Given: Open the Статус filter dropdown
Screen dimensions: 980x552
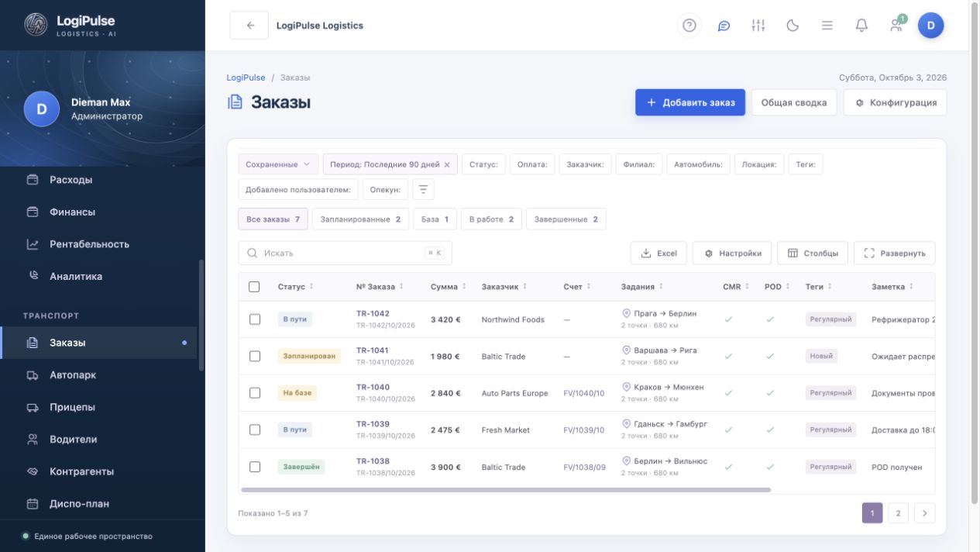Looking at the screenshot, I should pyautogui.click(x=483, y=164).
